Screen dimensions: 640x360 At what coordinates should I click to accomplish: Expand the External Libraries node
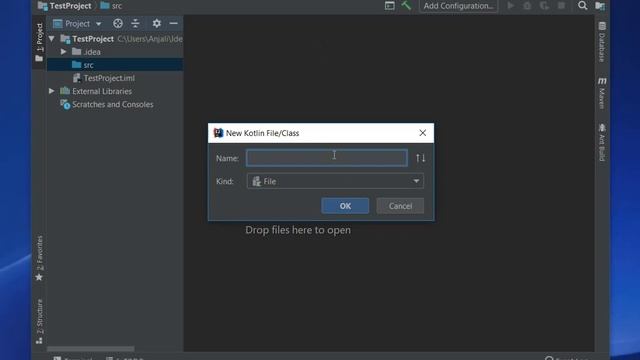[x=52, y=91]
